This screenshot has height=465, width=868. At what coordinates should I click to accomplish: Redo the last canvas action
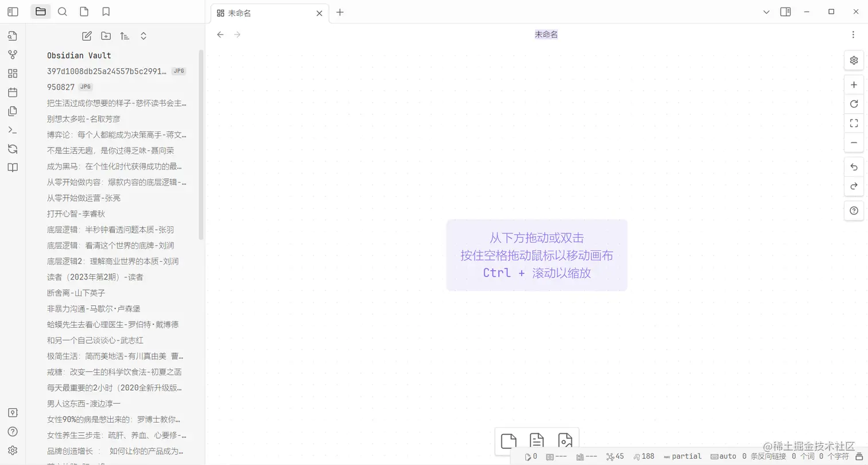pyautogui.click(x=854, y=186)
